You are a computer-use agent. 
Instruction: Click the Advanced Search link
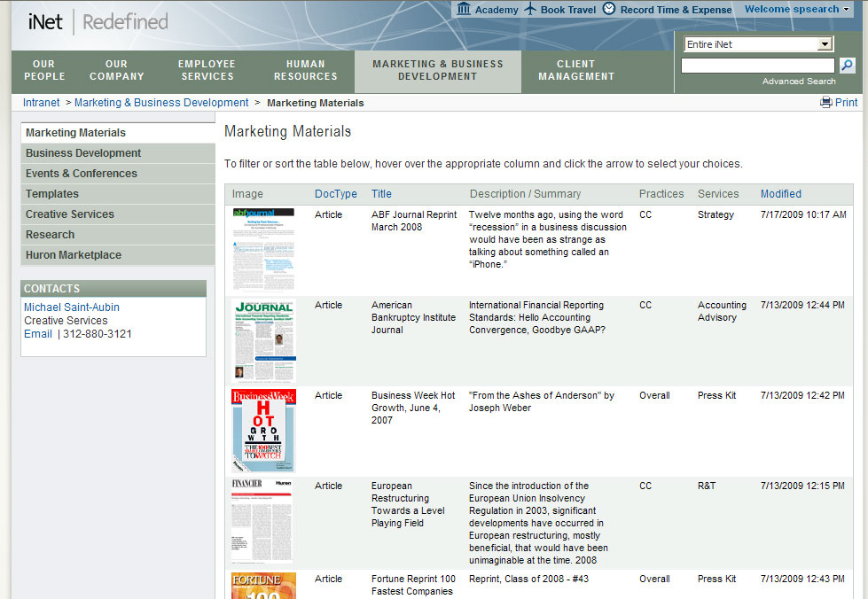pyautogui.click(x=799, y=82)
